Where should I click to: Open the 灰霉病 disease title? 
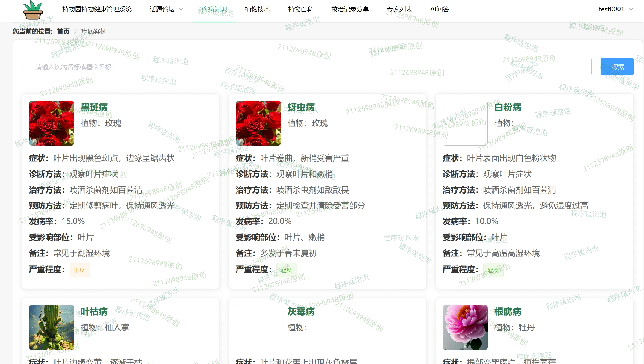point(301,312)
